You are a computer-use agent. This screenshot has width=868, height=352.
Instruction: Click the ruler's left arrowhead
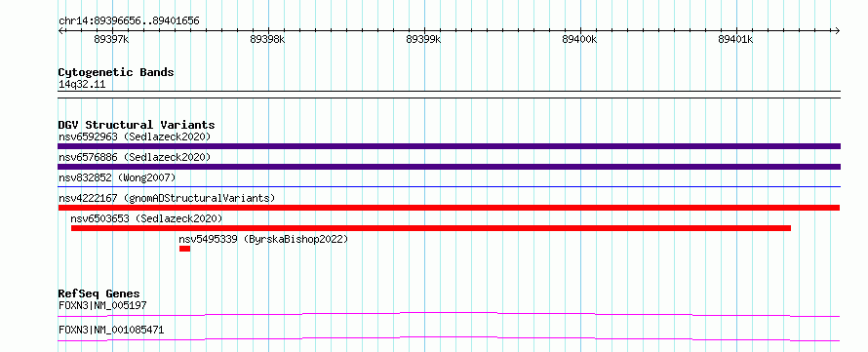pos(60,30)
